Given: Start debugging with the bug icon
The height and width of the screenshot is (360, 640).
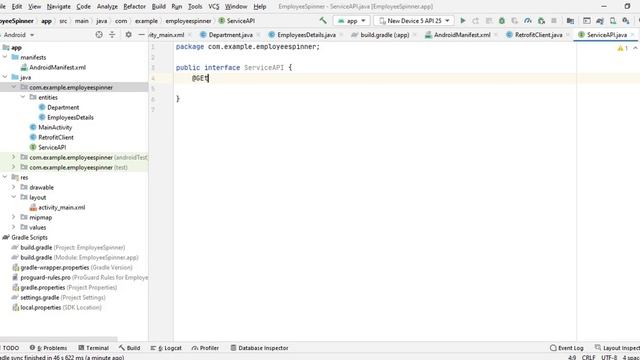Looking at the screenshot, I should pyautogui.click(x=502, y=20).
